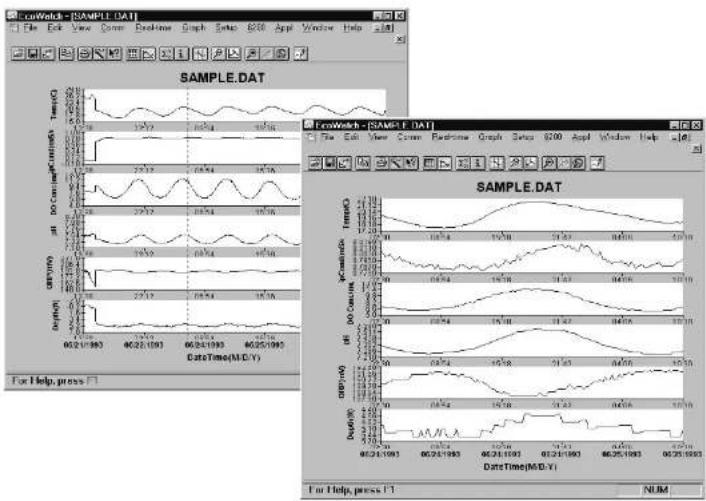
Task: Click the 06/21/1993 date label in back window
Action: (84, 345)
